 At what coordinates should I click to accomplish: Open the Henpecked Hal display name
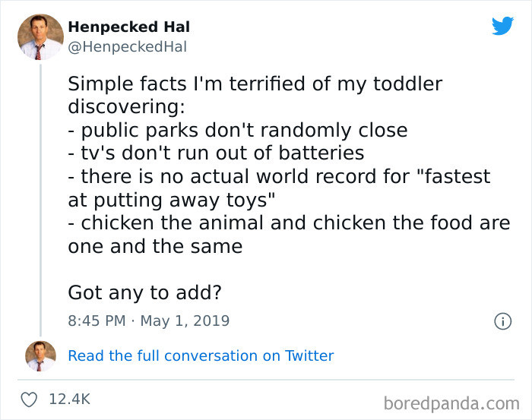129,27
